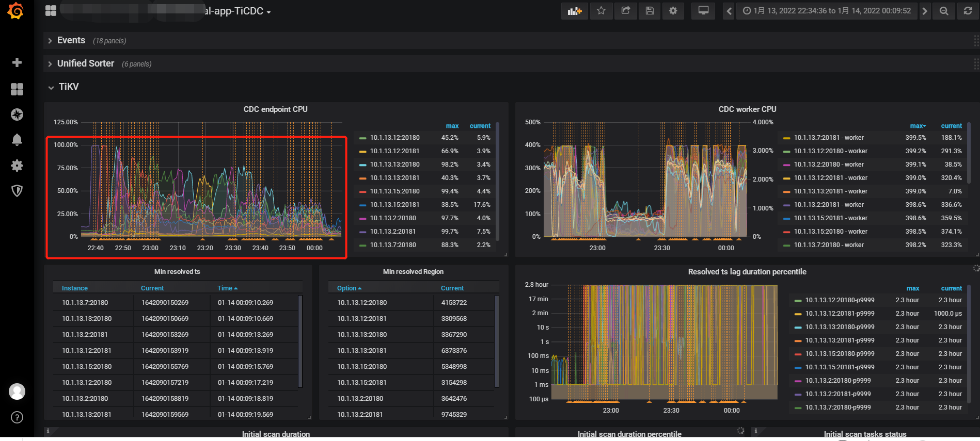Refresh the dashboard
Screen dimensions: 980x441
[968, 11]
